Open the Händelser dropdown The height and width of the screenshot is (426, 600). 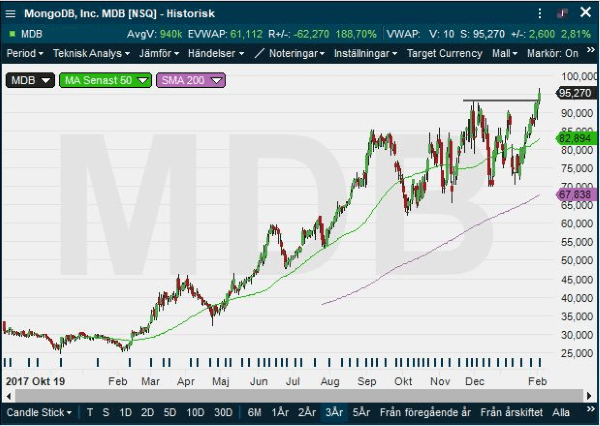pos(216,53)
